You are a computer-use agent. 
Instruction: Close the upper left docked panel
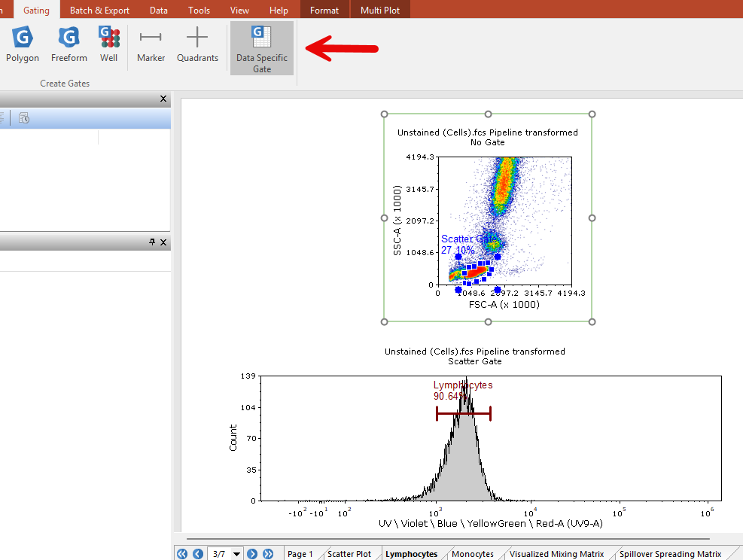pos(163,99)
